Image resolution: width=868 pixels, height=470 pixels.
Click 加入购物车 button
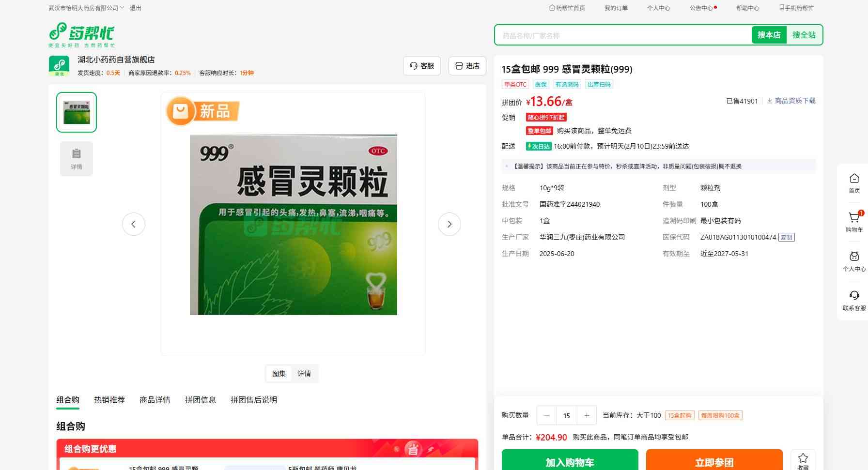(x=570, y=461)
